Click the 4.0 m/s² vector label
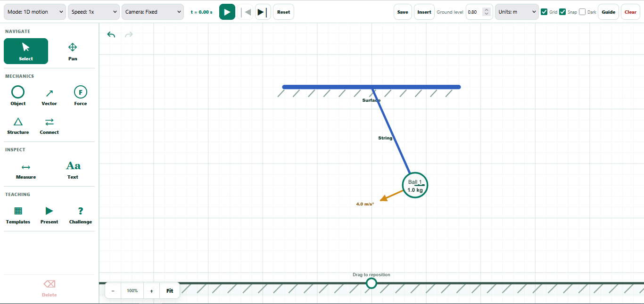 tap(365, 204)
